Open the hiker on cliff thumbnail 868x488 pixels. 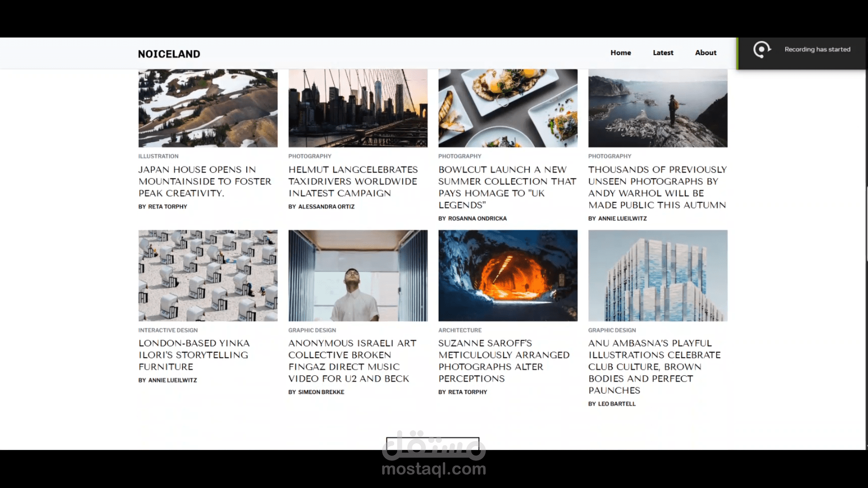click(x=657, y=108)
